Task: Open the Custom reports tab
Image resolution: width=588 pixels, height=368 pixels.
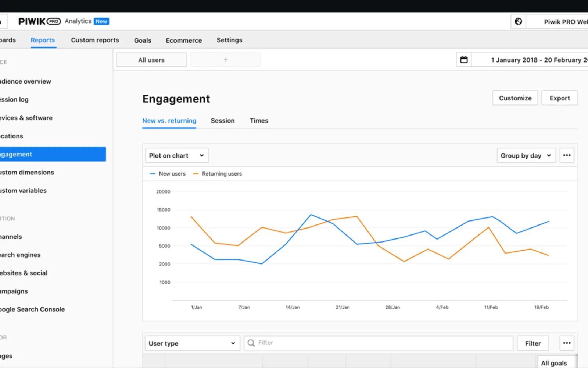Action: pos(95,40)
